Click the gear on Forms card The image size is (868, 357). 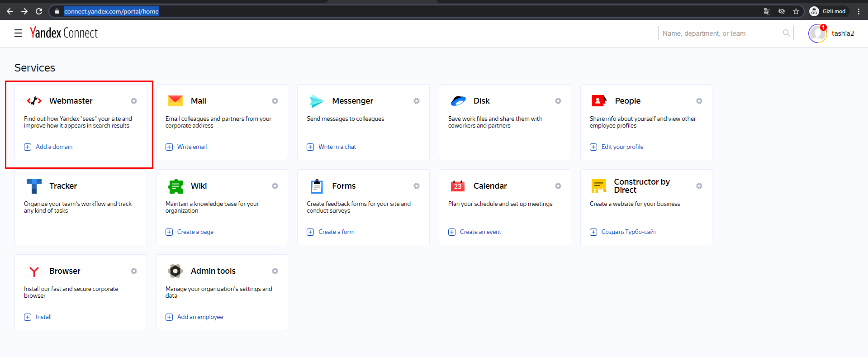[417, 186]
